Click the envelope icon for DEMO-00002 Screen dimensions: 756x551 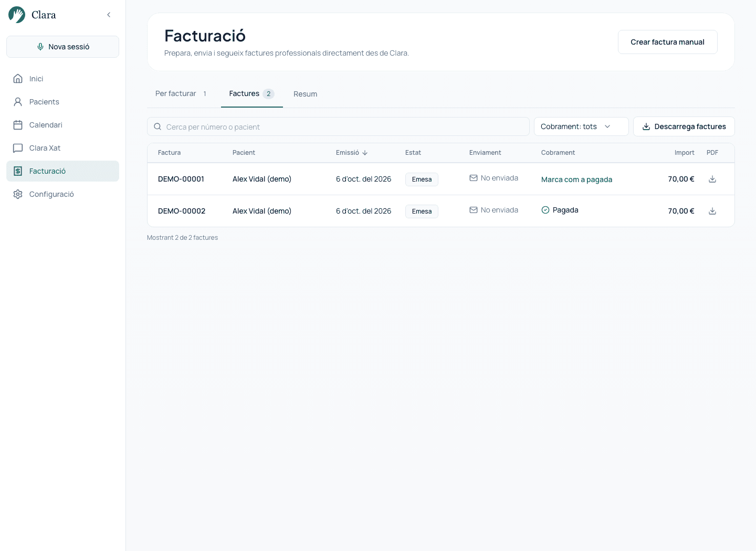(x=474, y=210)
